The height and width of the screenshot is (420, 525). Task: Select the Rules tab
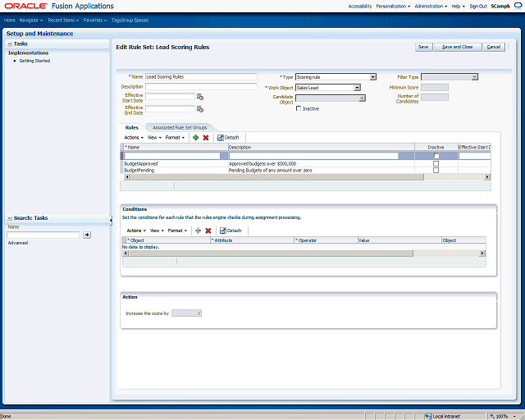pos(131,128)
